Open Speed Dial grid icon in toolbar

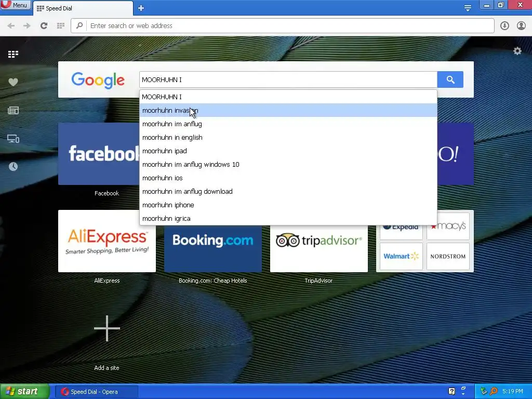point(61,26)
